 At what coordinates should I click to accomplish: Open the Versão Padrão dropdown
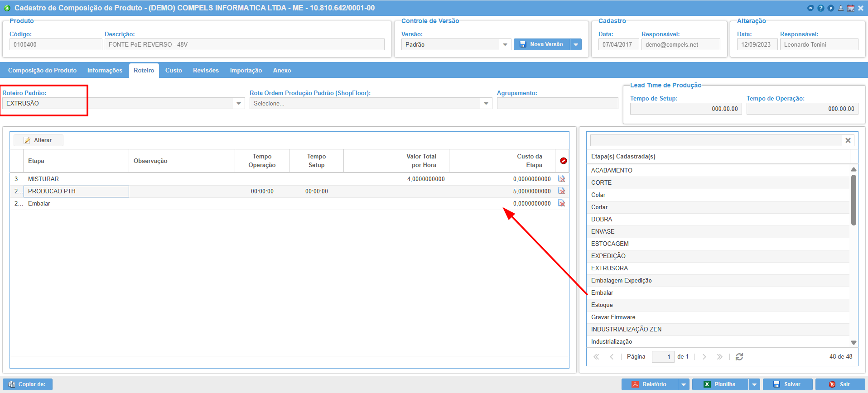(505, 44)
